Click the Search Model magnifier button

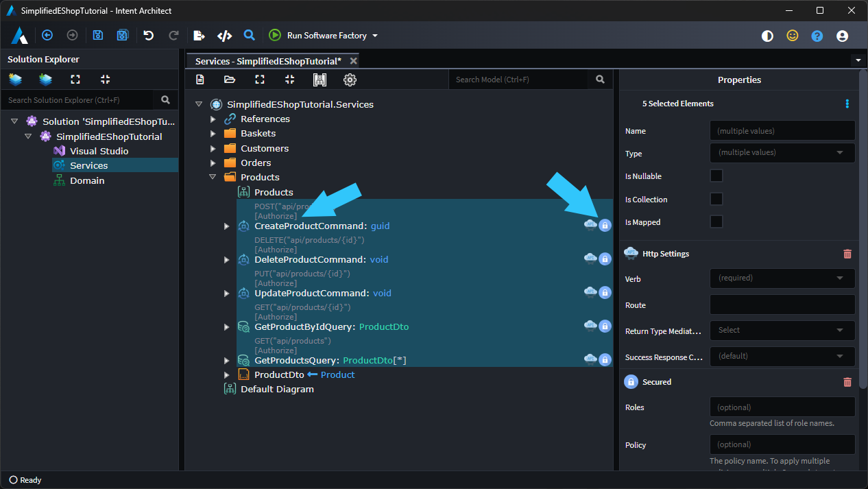(601, 80)
